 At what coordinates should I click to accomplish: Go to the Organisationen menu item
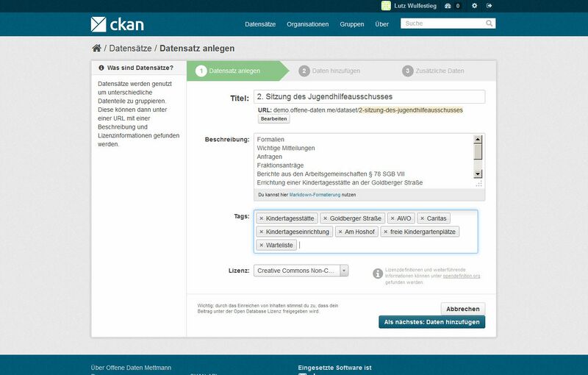coord(307,24)
